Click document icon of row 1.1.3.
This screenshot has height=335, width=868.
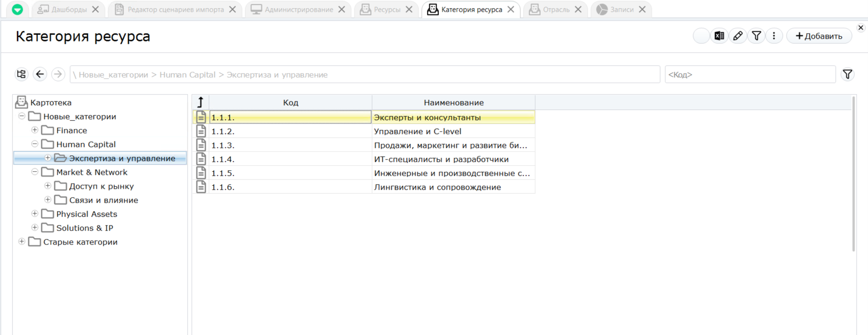coord(201,145)
